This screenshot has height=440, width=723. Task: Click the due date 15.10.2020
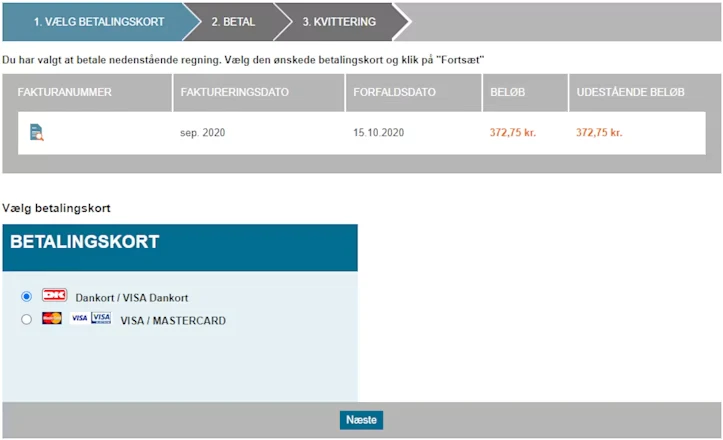click(x=378, y=133)
